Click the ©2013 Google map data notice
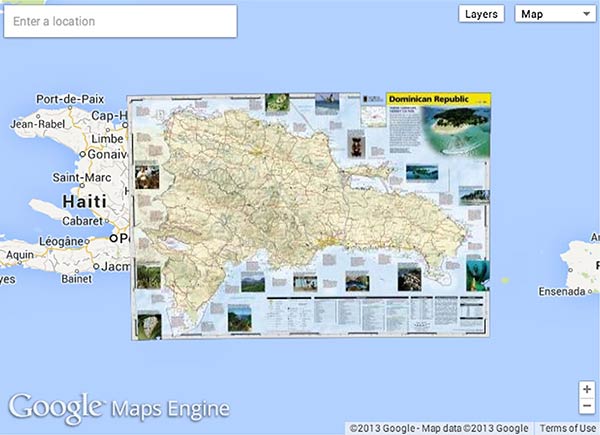Viewport: 600px width, 435px height. tap(439, 428)
